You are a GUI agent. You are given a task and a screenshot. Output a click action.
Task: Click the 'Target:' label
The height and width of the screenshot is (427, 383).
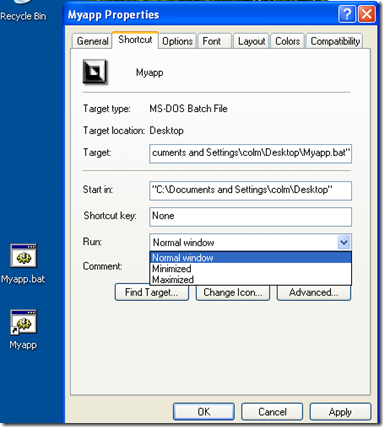point(97,153)
